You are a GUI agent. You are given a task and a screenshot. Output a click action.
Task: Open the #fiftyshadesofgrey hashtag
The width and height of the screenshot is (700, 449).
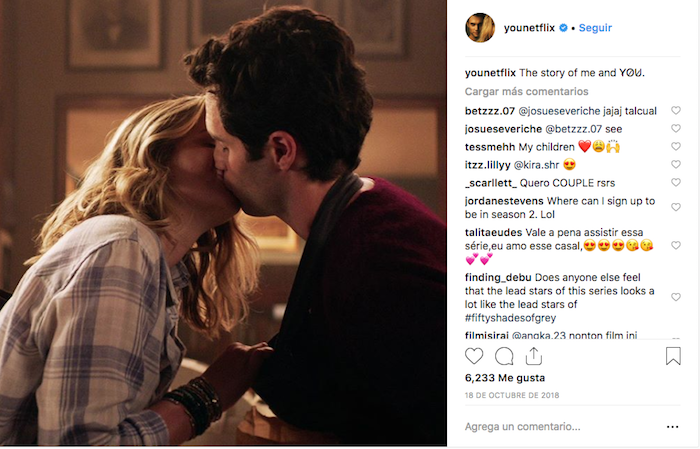(510, 318)
